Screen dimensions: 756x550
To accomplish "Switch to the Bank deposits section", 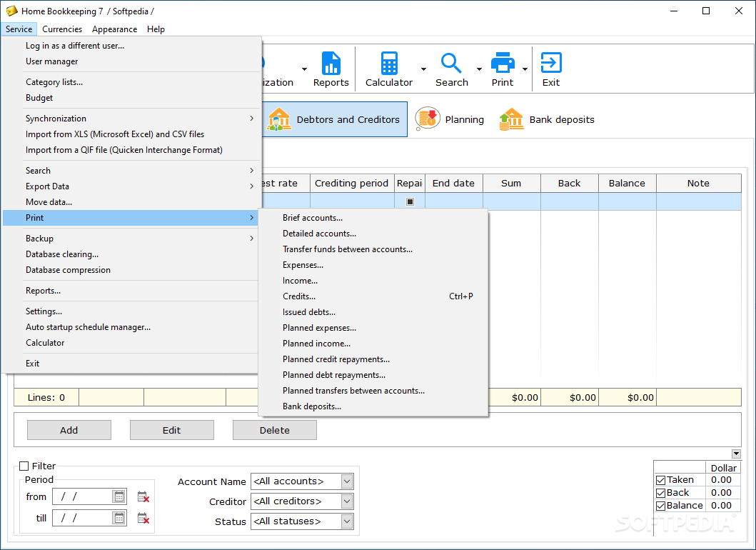I will coord(547,119).
